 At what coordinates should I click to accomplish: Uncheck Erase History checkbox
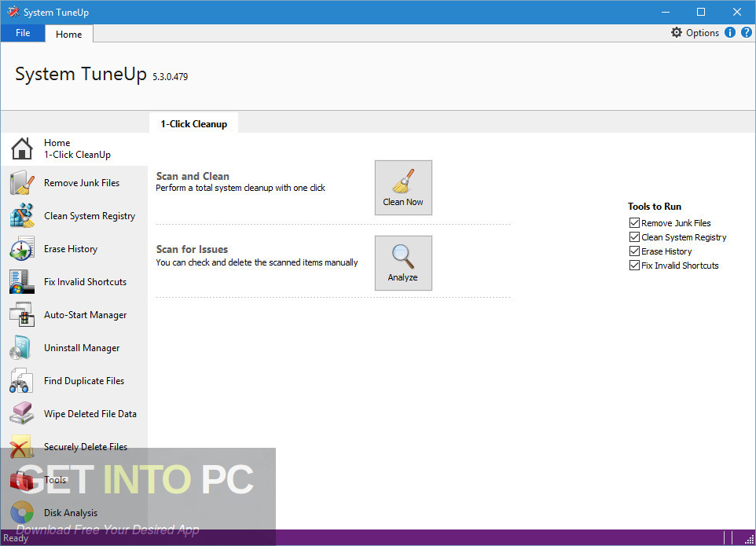tap(634, 251)
